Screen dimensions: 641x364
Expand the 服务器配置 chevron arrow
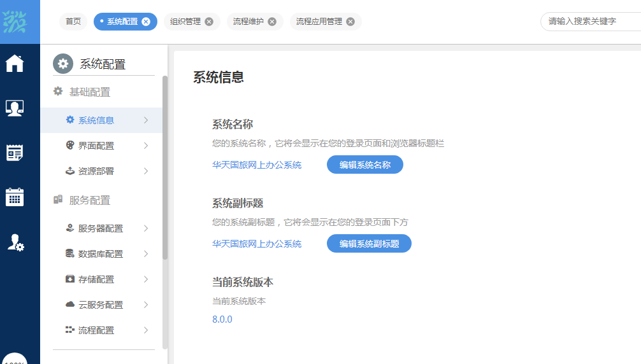[x=146, y=228]
